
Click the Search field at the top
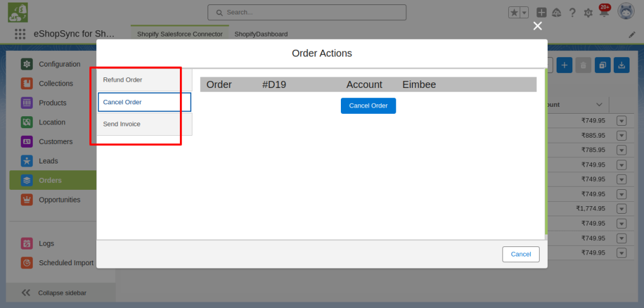click(x=307, y=13)
